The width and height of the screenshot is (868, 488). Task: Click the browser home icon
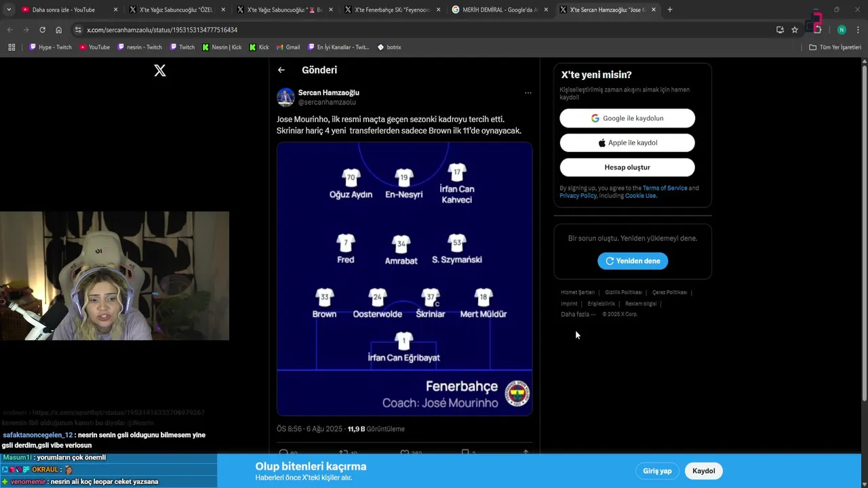tap(58, 30)
